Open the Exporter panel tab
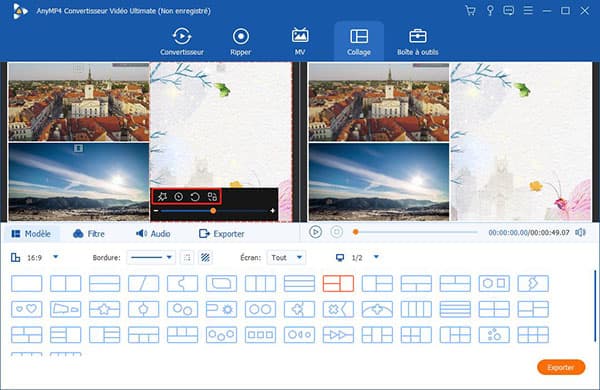This screenshot has height=390, width=600. [x=222, y=233]
